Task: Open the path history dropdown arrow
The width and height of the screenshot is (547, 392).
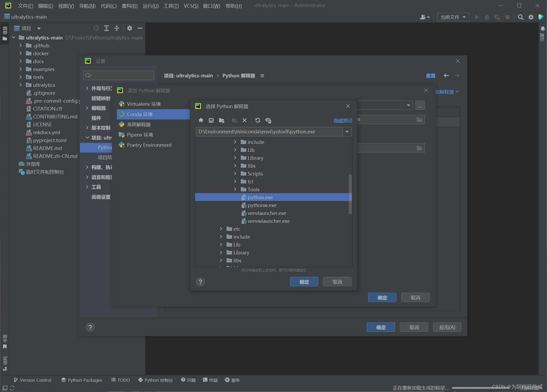Action: 347,132
